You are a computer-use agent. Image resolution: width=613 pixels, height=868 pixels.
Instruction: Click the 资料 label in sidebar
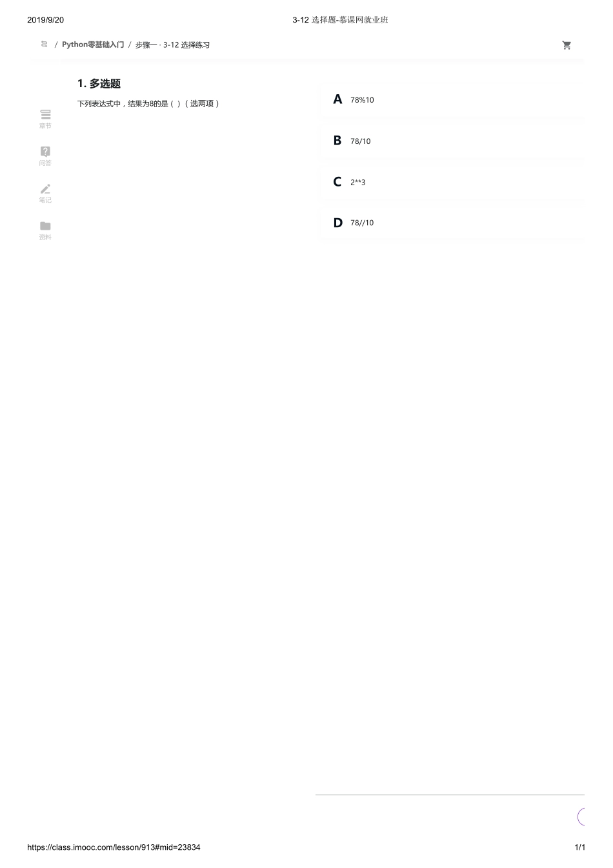[45, 237]
